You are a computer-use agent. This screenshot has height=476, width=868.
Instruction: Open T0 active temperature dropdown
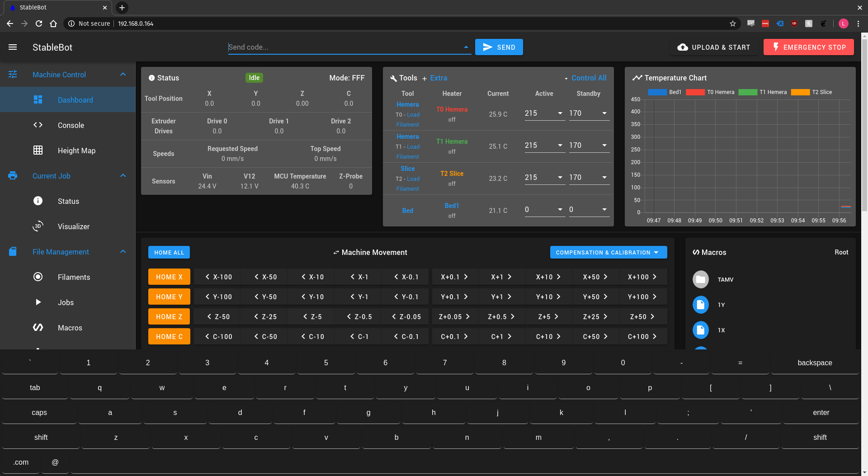[x=560, y=113]
